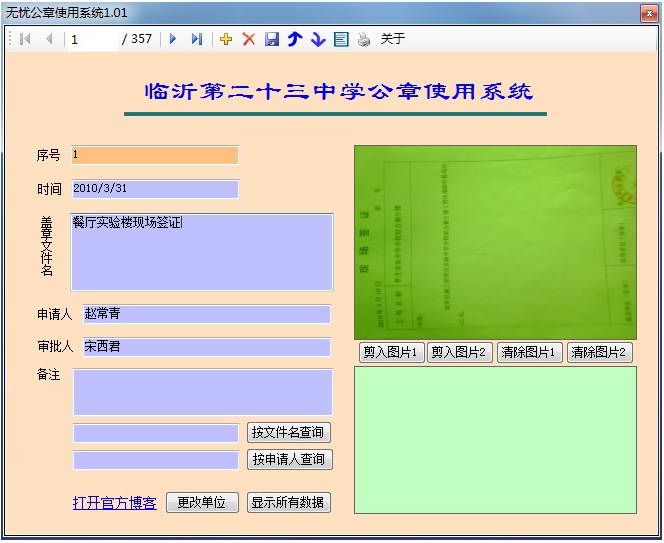Go to the first record
This screenshot has width=664, height=543.
[x=25, y=39]
